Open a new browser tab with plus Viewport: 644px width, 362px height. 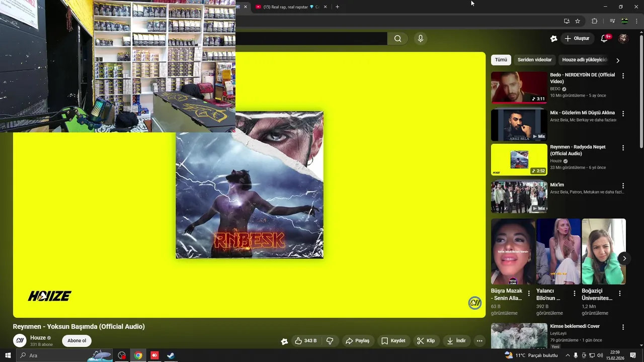[x=337, y=7]
